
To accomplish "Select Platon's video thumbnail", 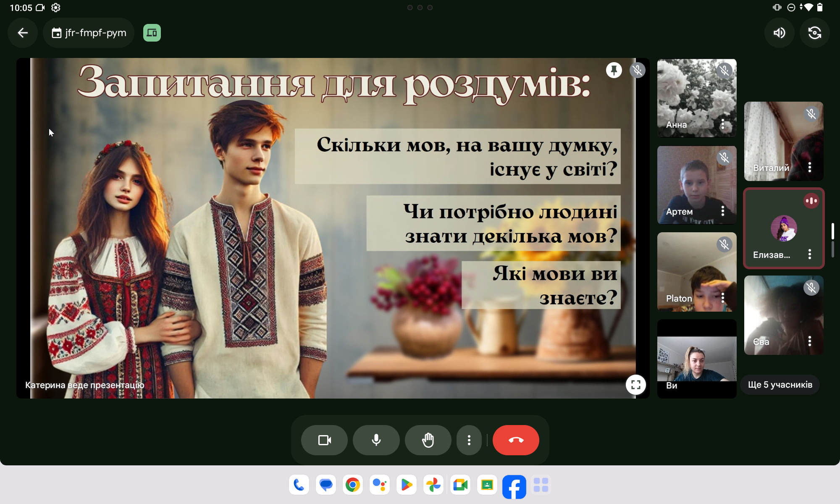I will 696,272.
